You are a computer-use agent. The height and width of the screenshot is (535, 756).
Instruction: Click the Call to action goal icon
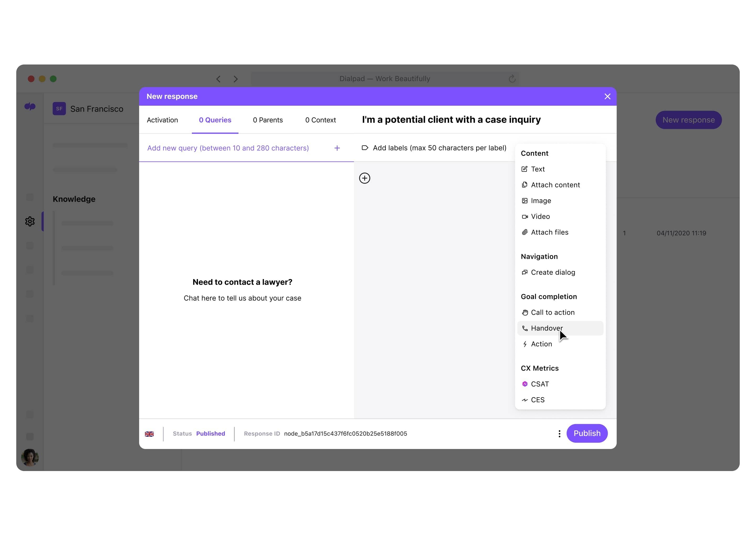[525, 312]
